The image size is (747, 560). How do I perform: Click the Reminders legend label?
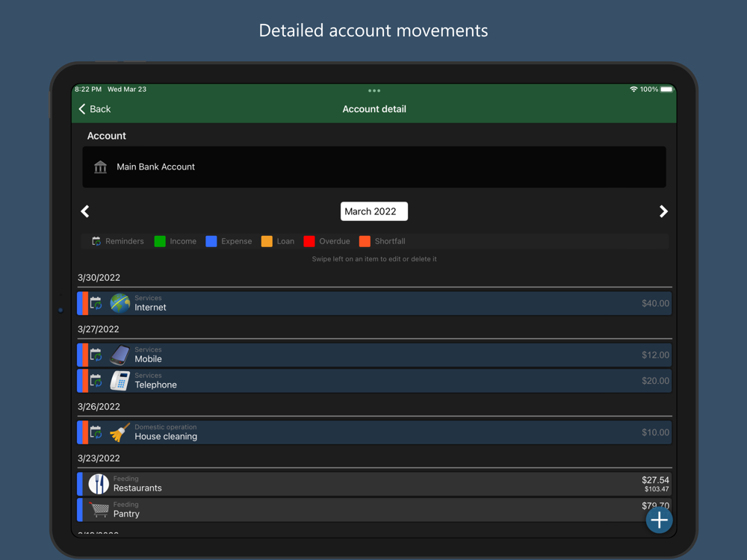(124, 241)
